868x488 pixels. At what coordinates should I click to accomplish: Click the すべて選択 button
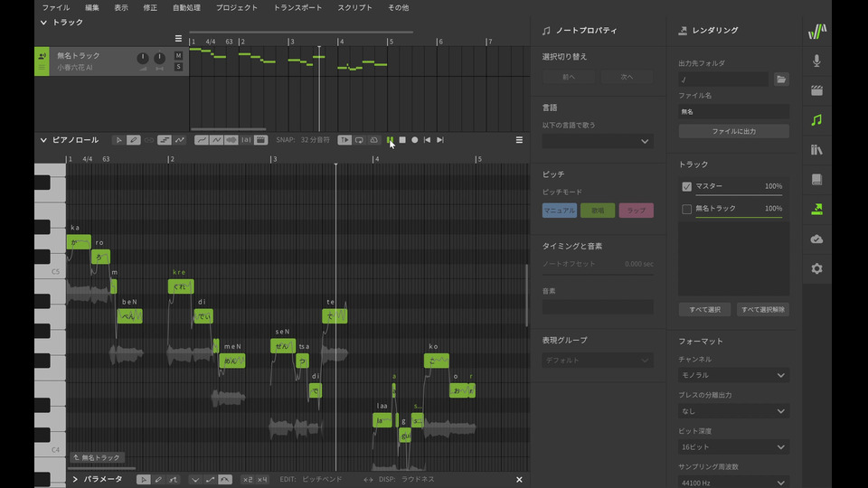pyautogui.click(x=704, y=310)
